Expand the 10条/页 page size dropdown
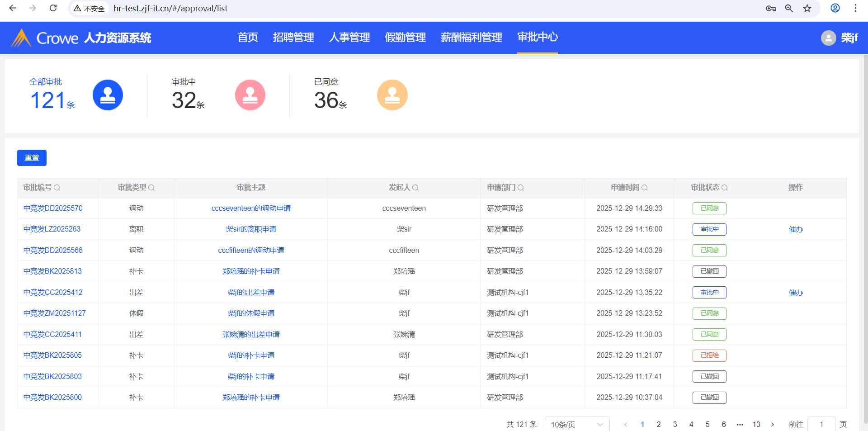Image resolution: width=868 pixels, height=431 pixels. click(577, 424)
